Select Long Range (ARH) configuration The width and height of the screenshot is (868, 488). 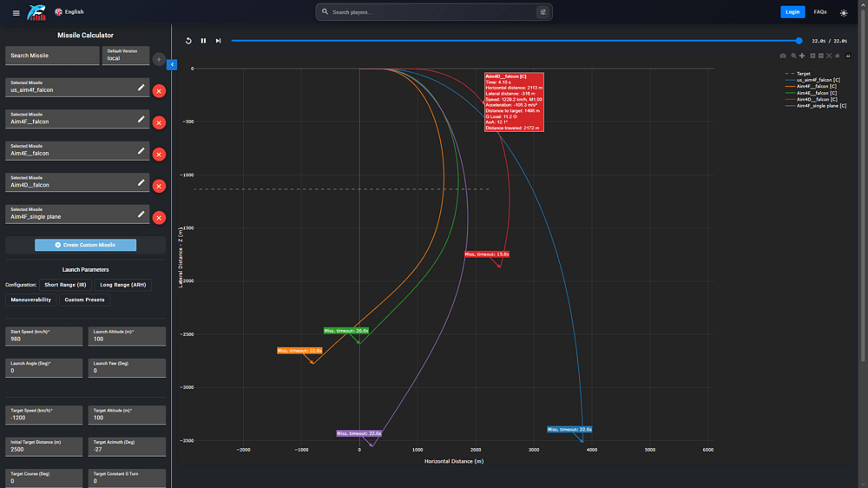[123, 285]
